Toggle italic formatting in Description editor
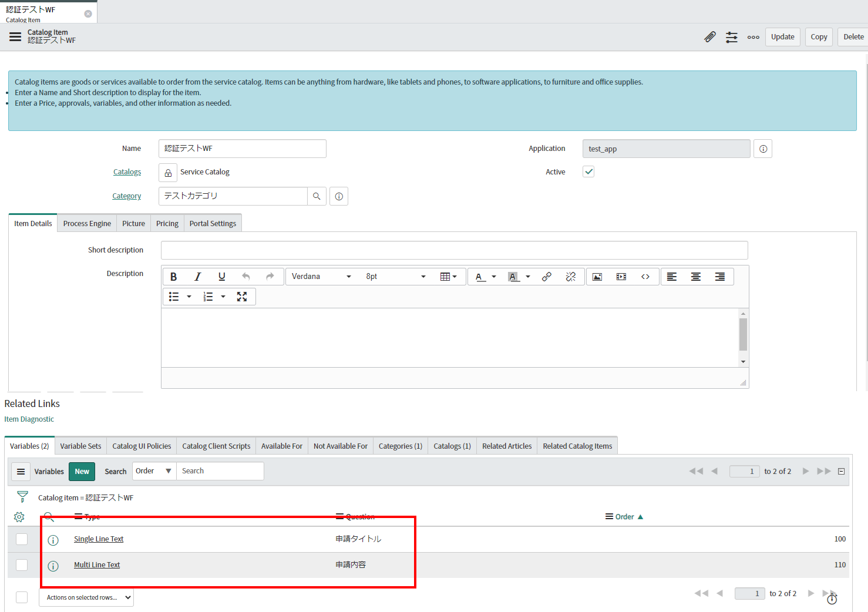This screenshot has height=612, width=868. [x=197, y=277]
